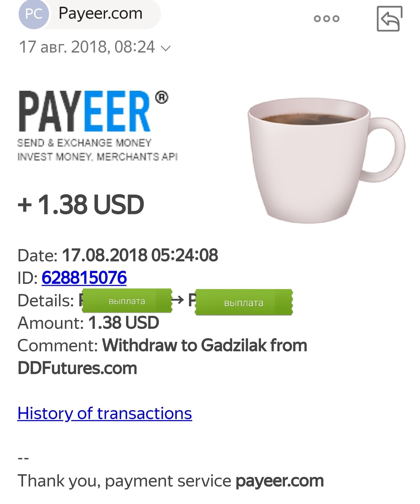Tap the right green выплата sticker
Screen dimensions: 420x504
[x=244, y=303]
